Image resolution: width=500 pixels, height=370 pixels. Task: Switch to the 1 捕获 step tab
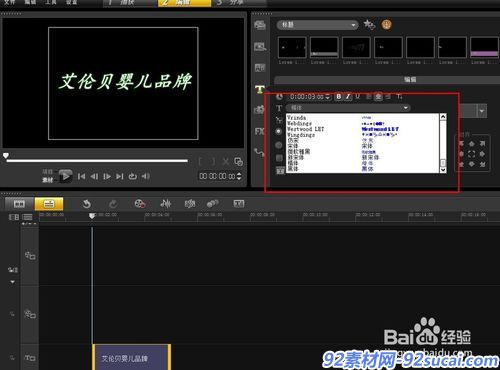pos(130,3)
